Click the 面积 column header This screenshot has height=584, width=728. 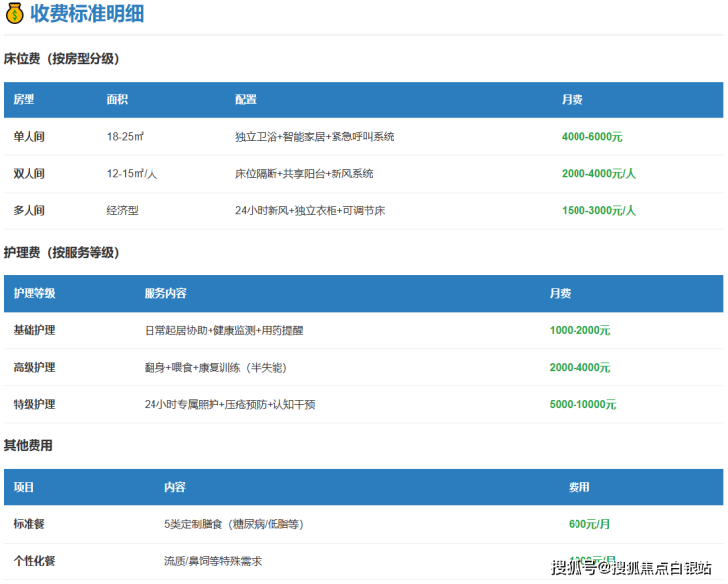tap(117, 100)
